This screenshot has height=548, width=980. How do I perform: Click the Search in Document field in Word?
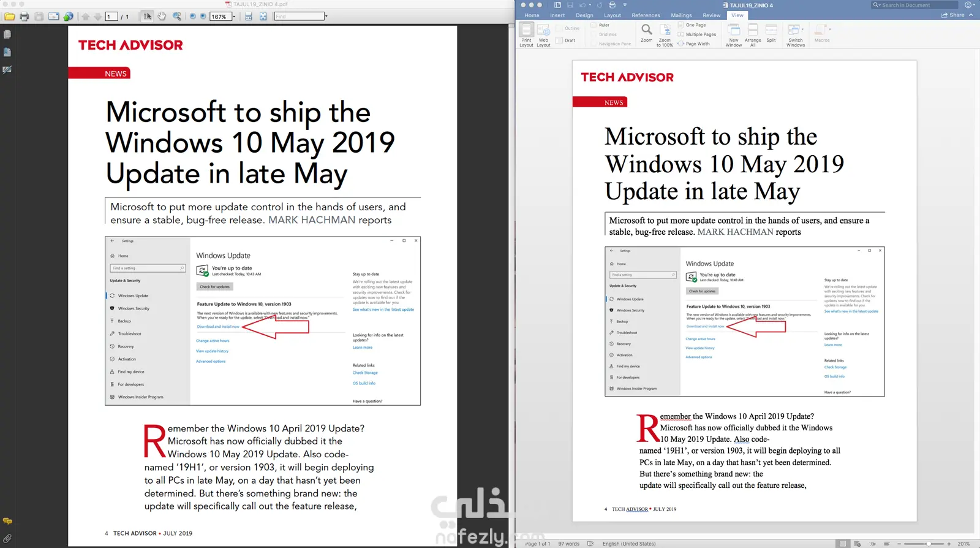(x=915, y=5)
